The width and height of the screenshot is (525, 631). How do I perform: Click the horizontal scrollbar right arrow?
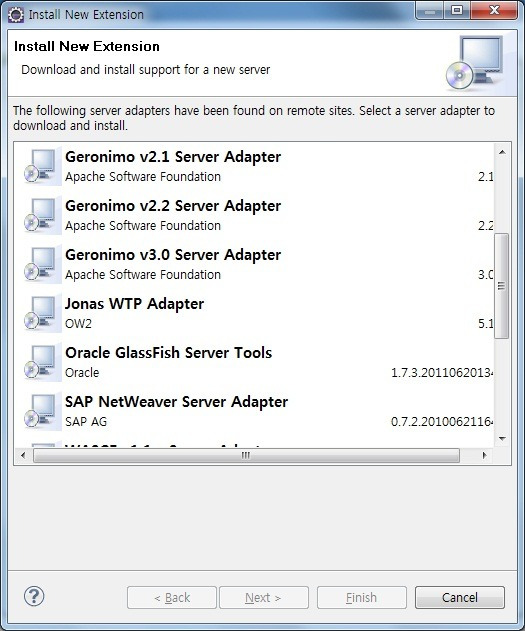(484, 456)
